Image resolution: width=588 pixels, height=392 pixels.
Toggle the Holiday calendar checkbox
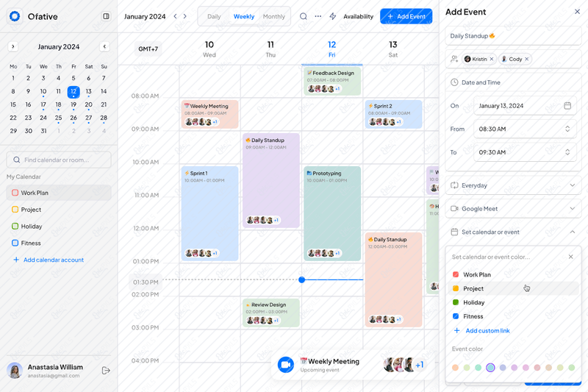[x=15, y=227]
